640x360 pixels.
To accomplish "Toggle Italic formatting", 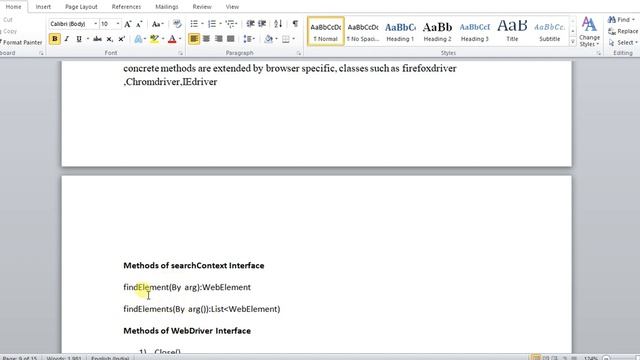I will pos(67,39).
